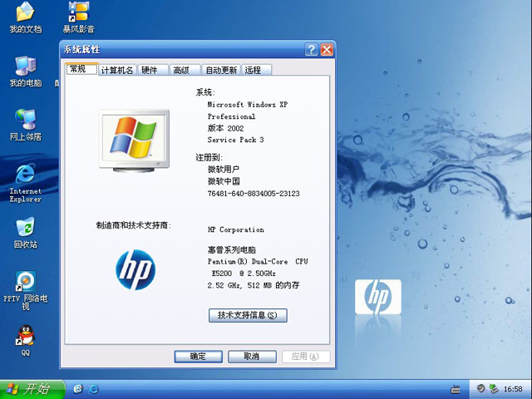Image resolution: width=532 pixels, height=399 pixels.
Task: Click the Service Pack 3 text
Action: 235,140
